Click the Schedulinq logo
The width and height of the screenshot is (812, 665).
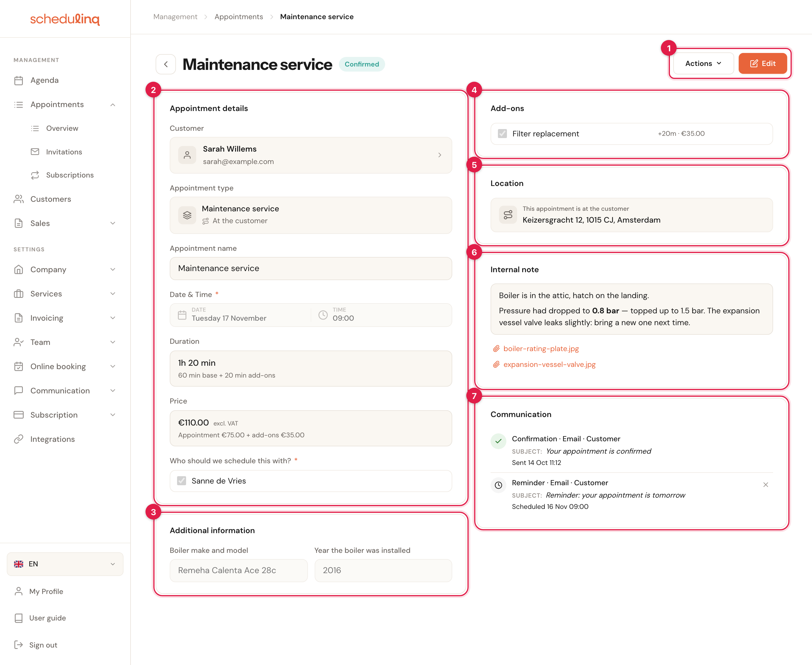pos(65,19)
